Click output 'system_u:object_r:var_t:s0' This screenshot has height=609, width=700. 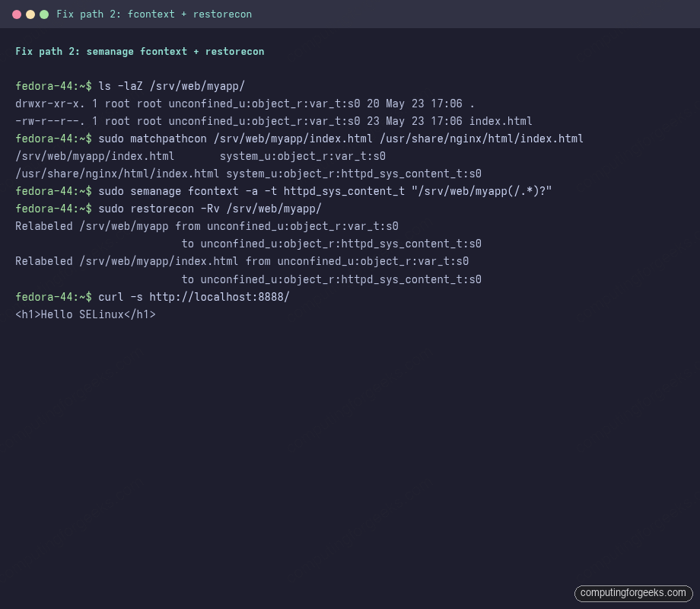coord(303,156)
